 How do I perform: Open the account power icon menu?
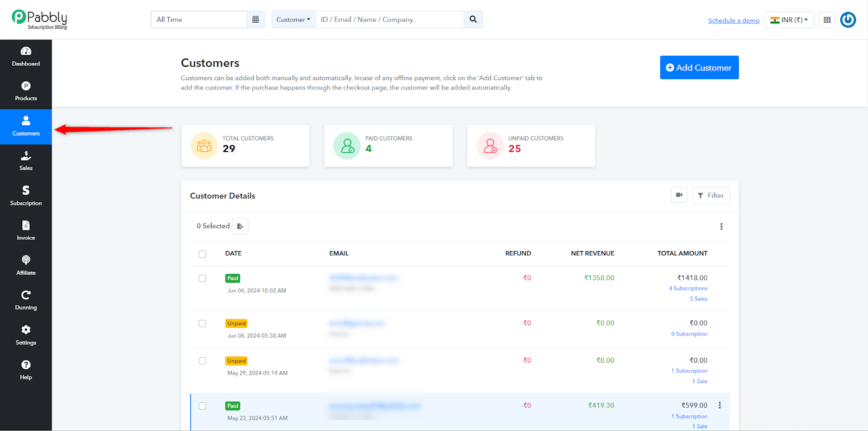click(x=848, y=20)
